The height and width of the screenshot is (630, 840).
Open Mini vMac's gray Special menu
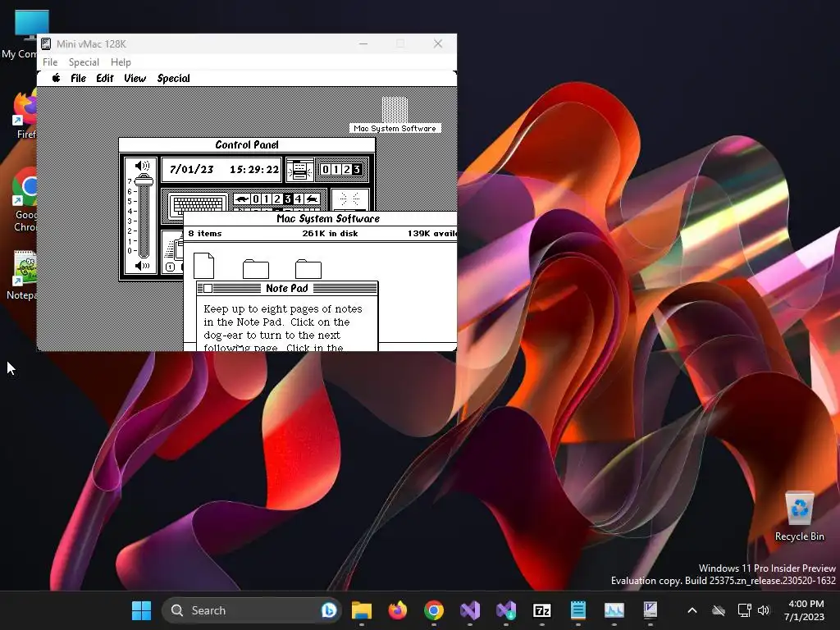[84, 62]
